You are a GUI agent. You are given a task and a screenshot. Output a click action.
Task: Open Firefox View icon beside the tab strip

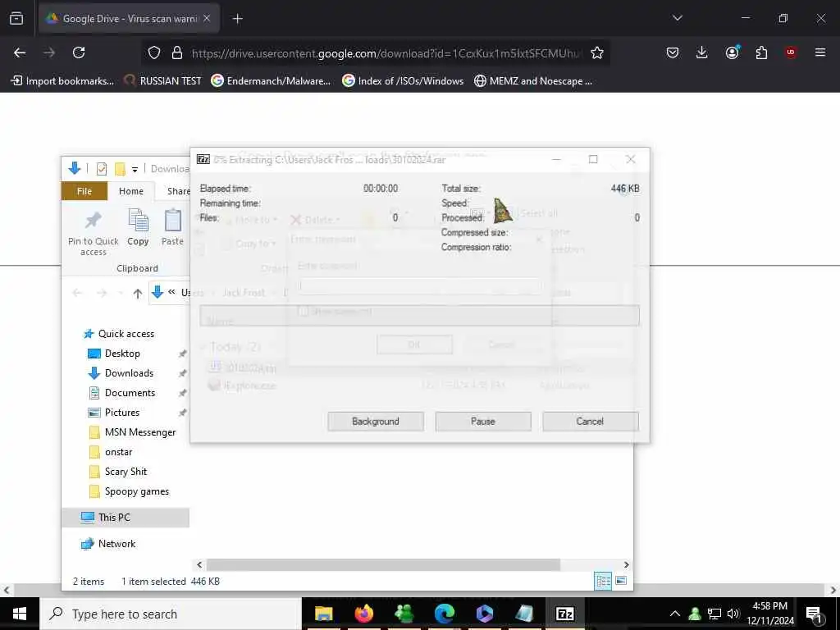tap(16, 18)
